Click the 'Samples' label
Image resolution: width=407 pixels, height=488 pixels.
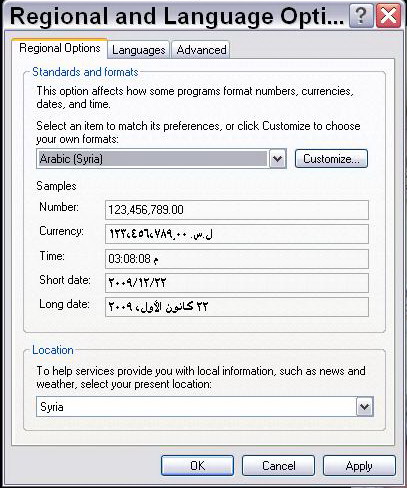[x=56, y=186]
